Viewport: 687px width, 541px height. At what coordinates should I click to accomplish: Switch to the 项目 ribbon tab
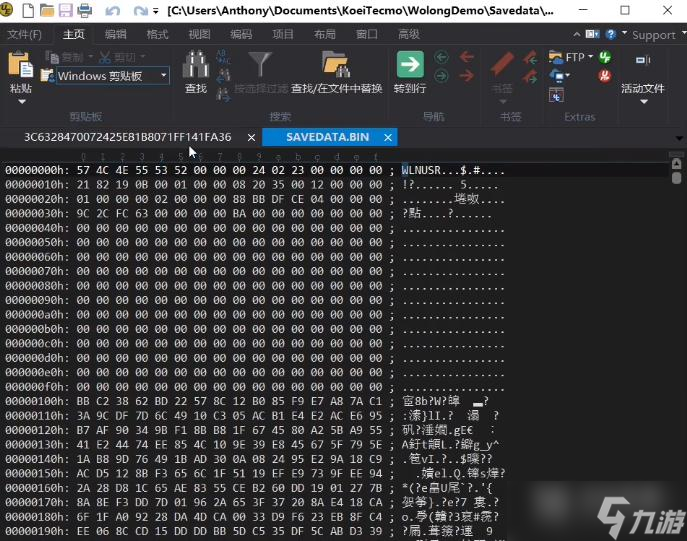[x=283, y=34]
